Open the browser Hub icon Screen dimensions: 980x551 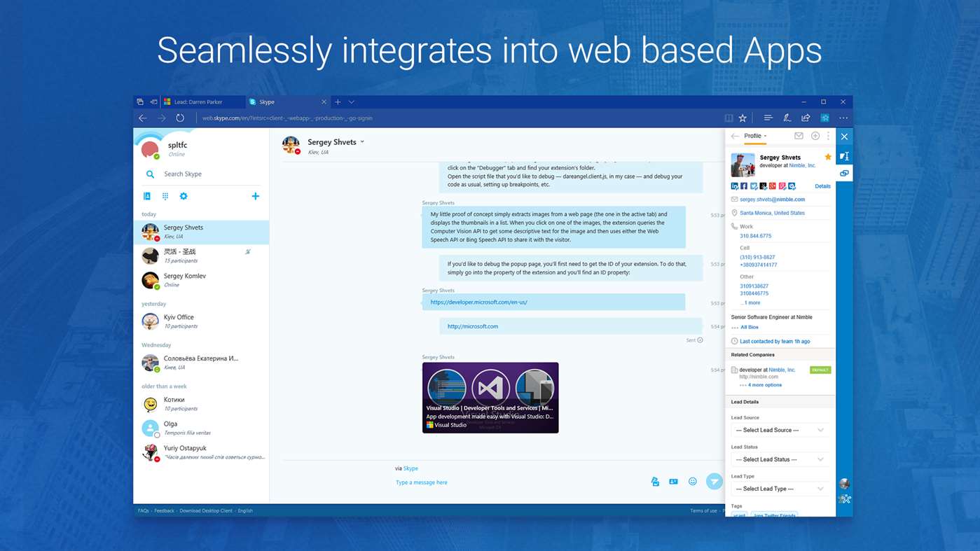(x=768, y=118)
